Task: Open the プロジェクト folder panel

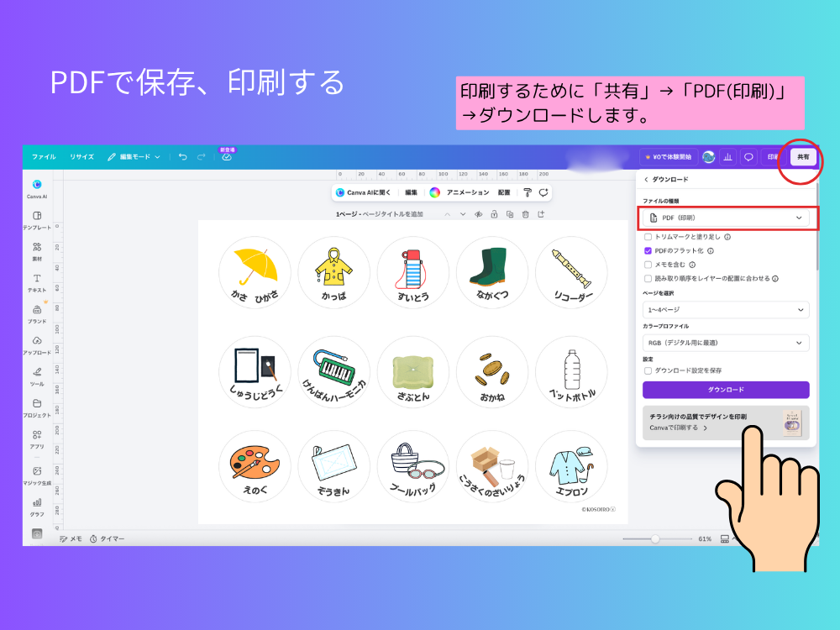Action: (37, 407)
